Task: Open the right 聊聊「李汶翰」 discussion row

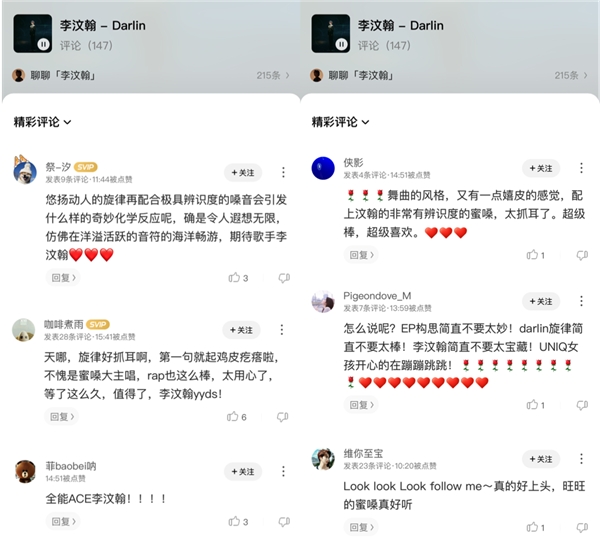Action: click(x=449, y=75)
